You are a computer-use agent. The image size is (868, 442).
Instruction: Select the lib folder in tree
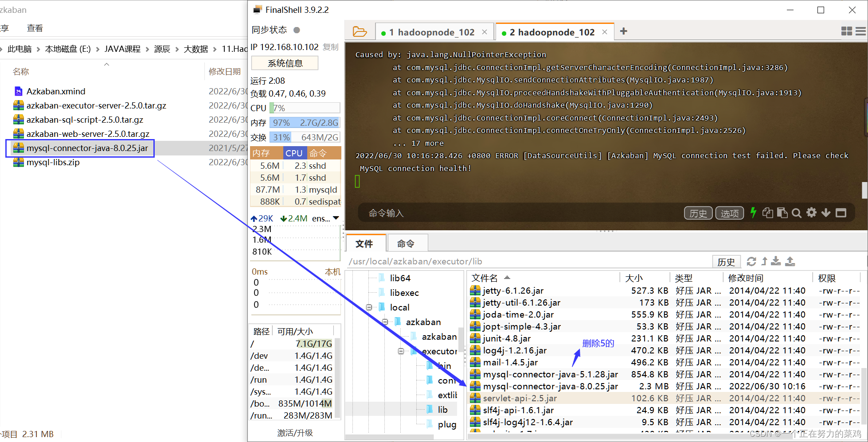pos(442,409)
